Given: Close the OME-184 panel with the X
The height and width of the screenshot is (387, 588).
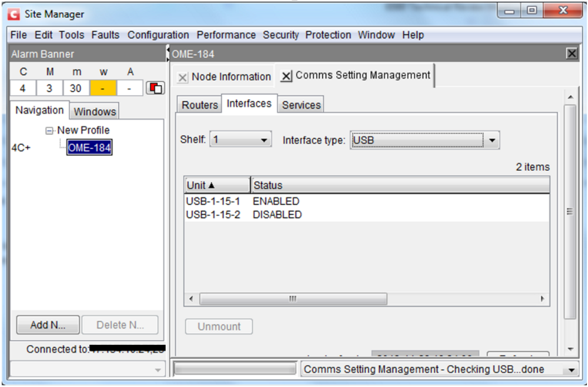Looking at the screenshot, I should [571, 54].
